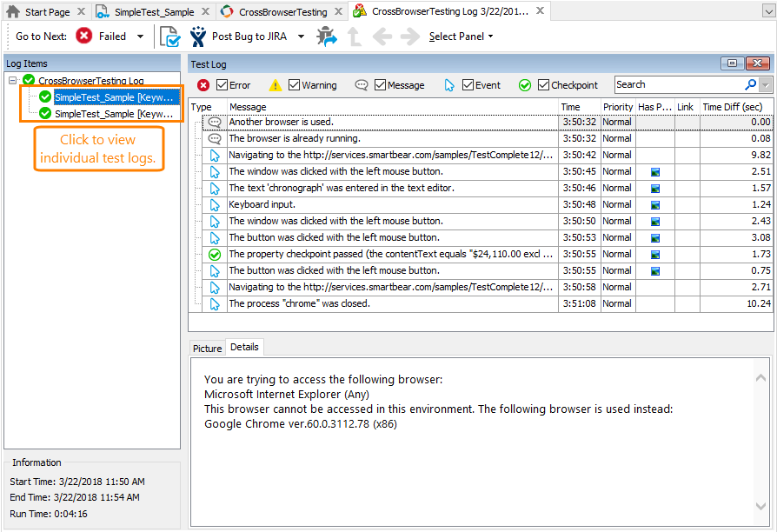Sort by the Message column header
Screen dimensions: 777x532
point(393,107)
